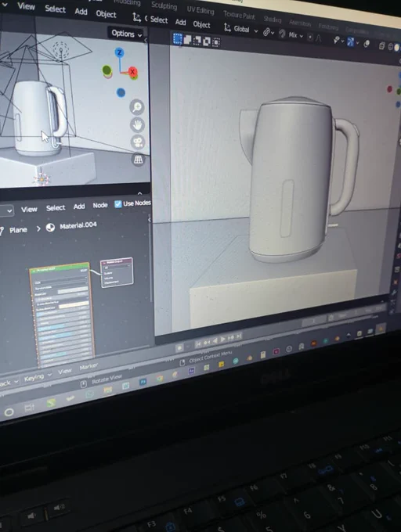Switch to the Sculpting workspace tab
The height and width of the screenshot is (532, 401).
coord(164,5)
